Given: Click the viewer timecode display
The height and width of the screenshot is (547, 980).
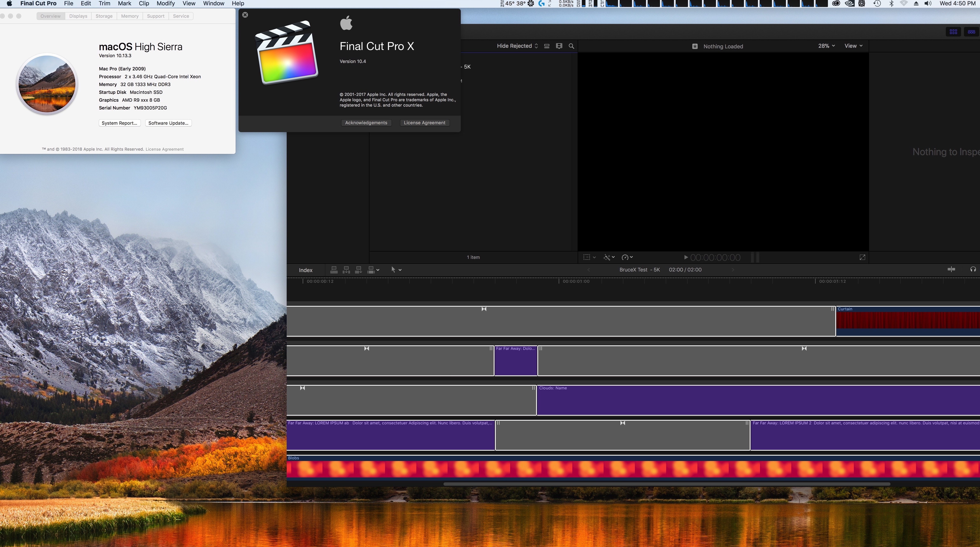Looking at the screenshot, I should pos(715,257).
